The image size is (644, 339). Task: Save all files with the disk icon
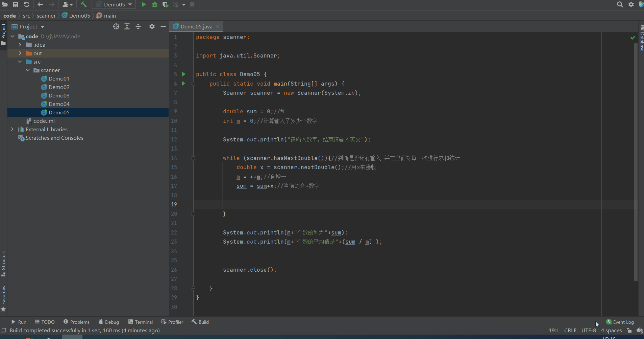[x=16, y=4]
